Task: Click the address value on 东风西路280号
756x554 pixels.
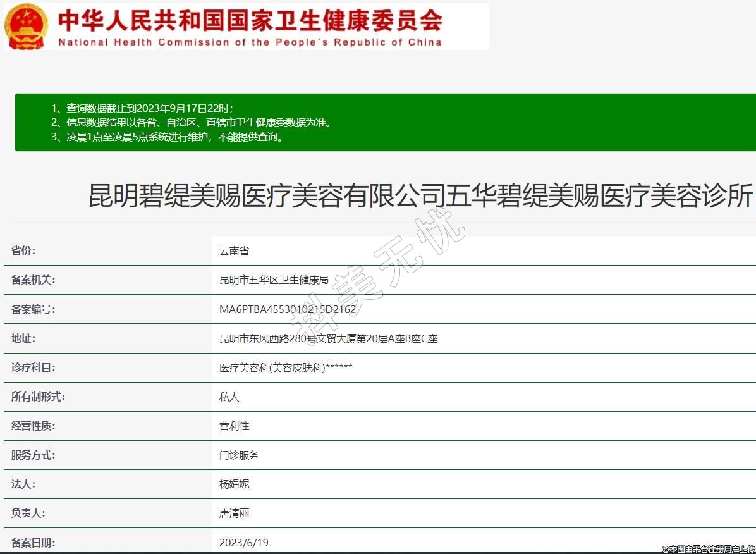Action: click(x=328, y=339)
